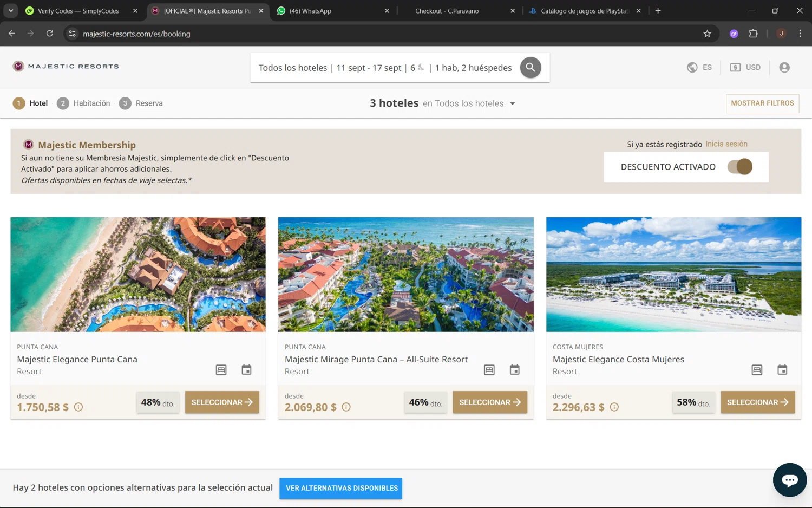The height and width of the screenshot is (508, 812).
Task: View site information icon in address bar
Action: (71, 34)
